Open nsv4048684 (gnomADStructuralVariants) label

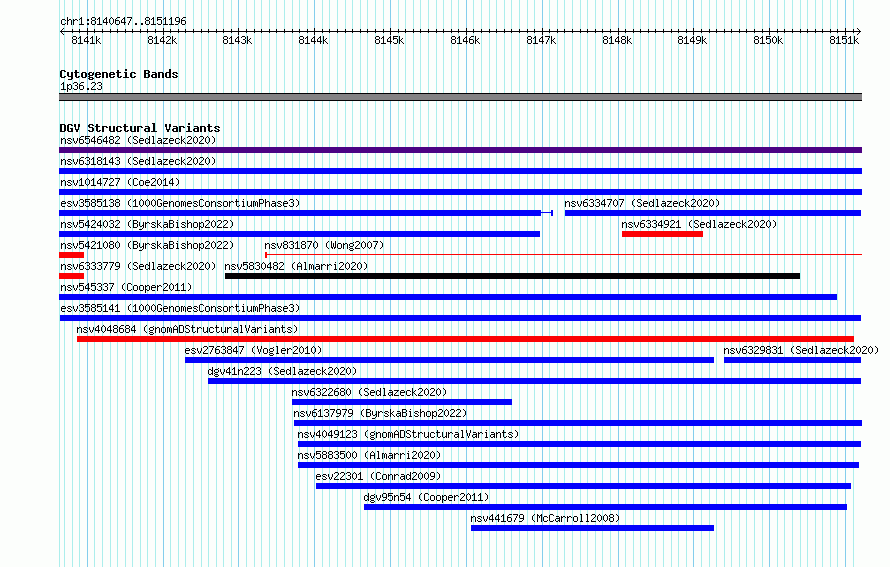tap(187, 329)
